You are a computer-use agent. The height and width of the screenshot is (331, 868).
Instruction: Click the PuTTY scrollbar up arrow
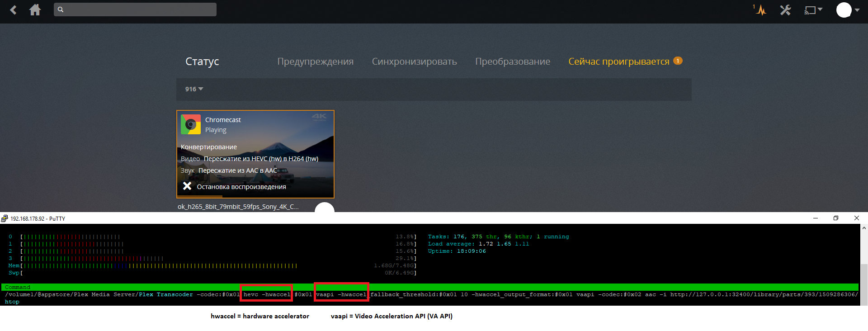(x=864, y=228)
